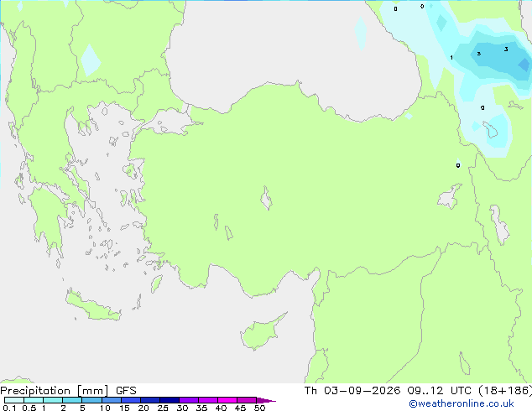Pick the 40–45 mm magenta swatch
This screenshot has height=411, width=532.
[x=227, y=400]
